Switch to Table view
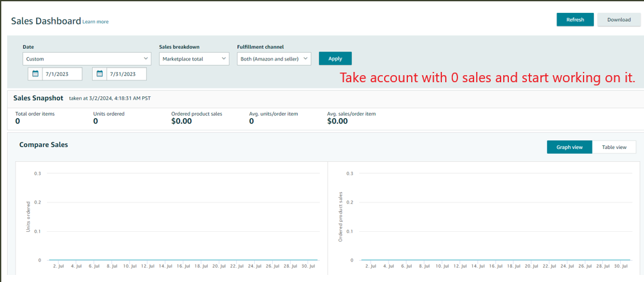644x282 pixels. click(x=614, y=147)
